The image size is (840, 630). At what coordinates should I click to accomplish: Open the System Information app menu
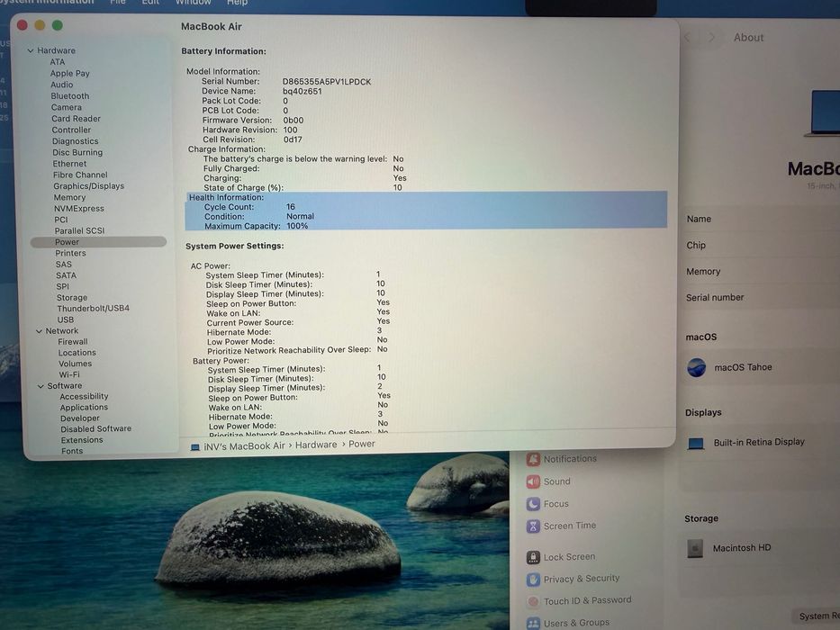click(47, 2)
